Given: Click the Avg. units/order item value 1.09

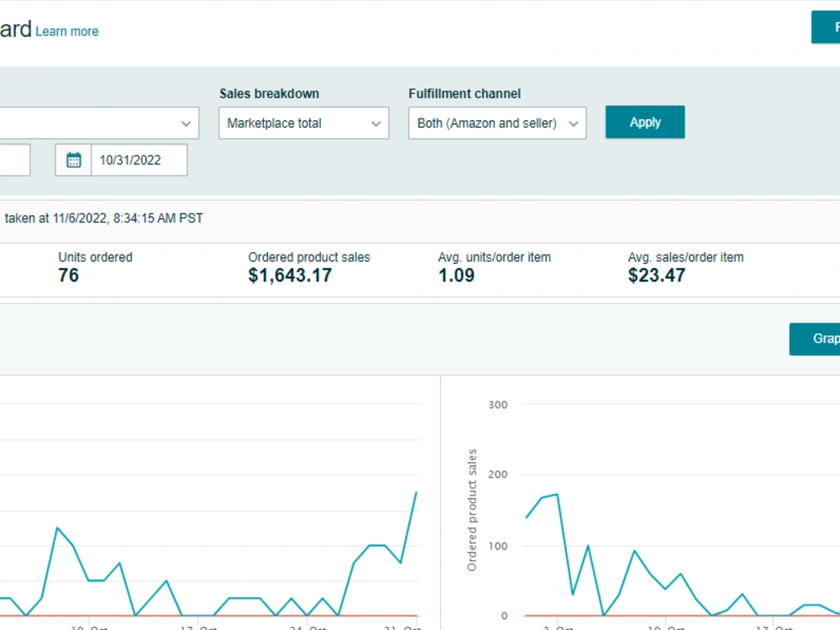Looking at the screenshot, I should pos(456,276).
